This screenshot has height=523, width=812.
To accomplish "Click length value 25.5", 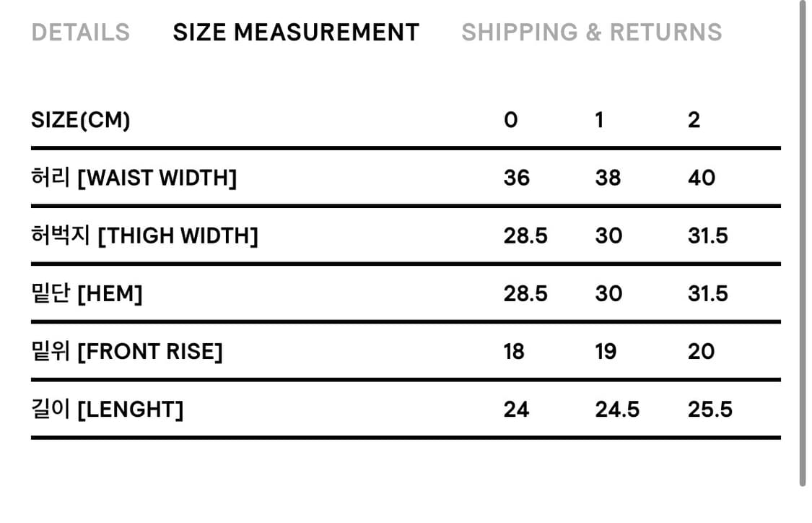I will tap(710, 410).
